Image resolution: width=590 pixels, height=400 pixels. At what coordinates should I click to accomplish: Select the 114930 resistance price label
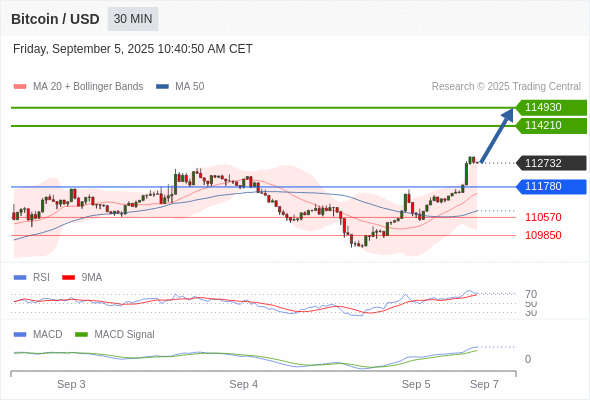(x=551, y=108)
